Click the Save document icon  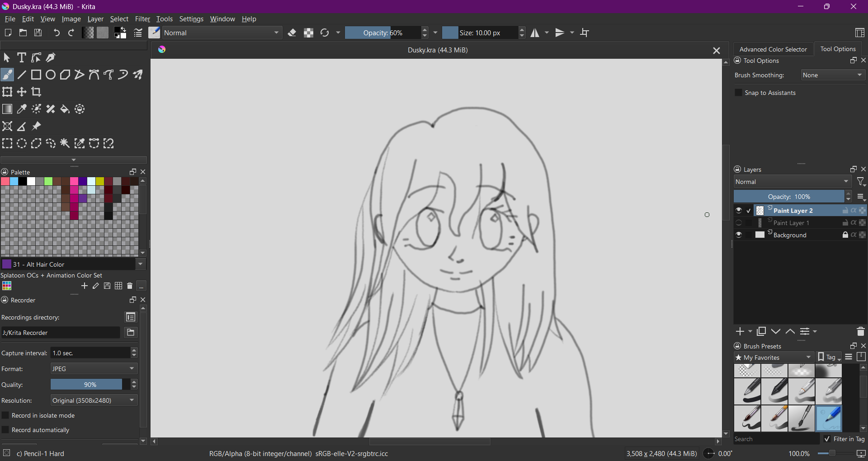pyautogui.click(x=38, y=33)
